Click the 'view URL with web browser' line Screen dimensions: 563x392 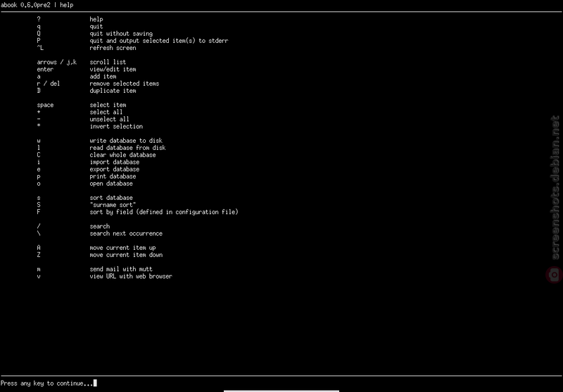[131, 277]
